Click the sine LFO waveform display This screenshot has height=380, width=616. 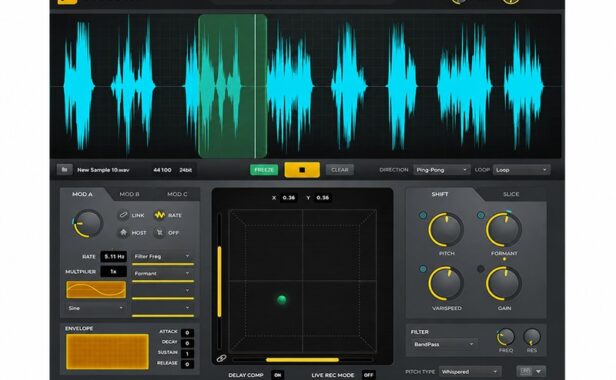(x=96, y=290)
